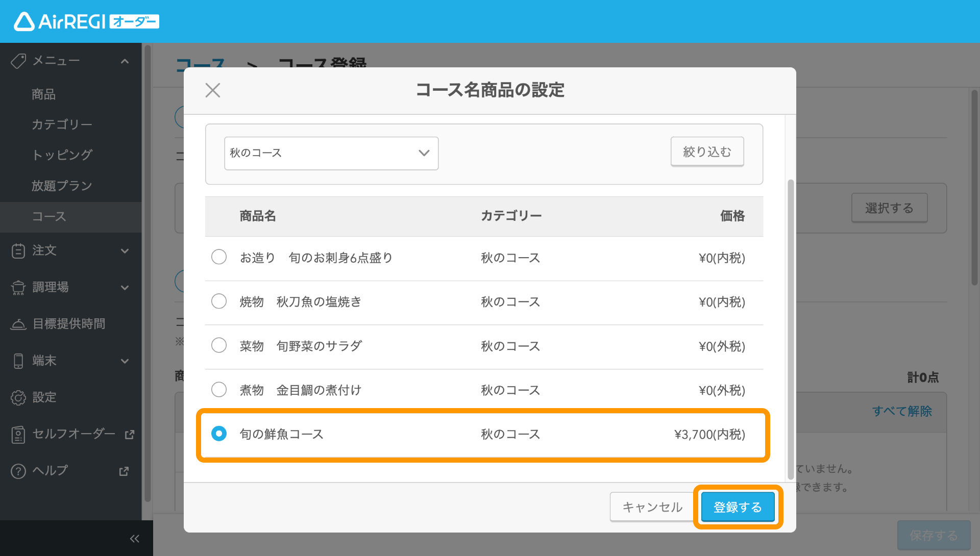980x556 pixels.
Task: Open 目標提供時間 in the sidebar
Action: click(69, 324)
